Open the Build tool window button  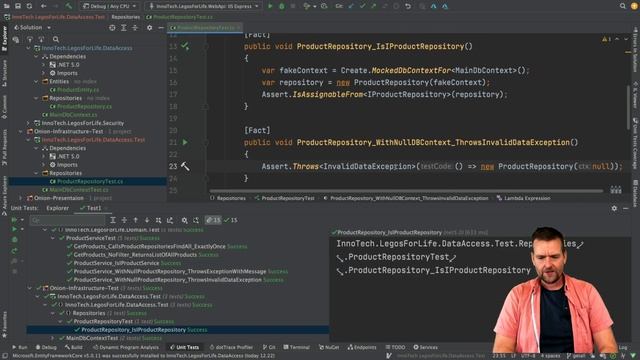tap(73, 347)
